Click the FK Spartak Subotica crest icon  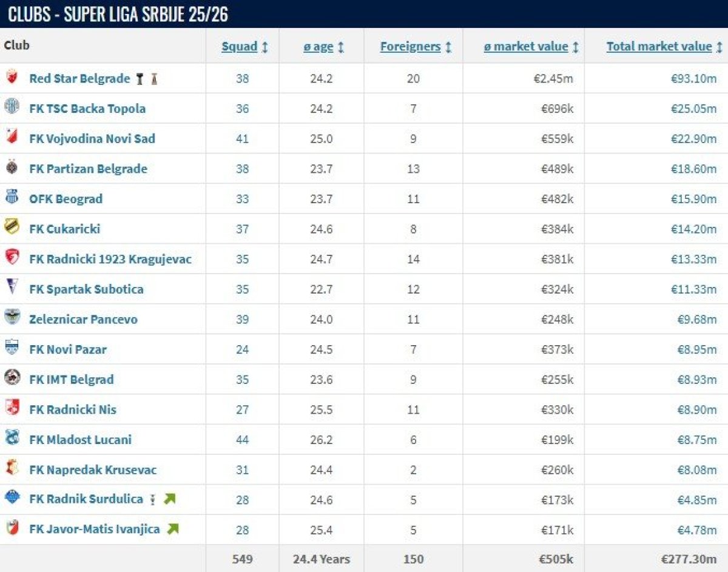click(12, 288)
